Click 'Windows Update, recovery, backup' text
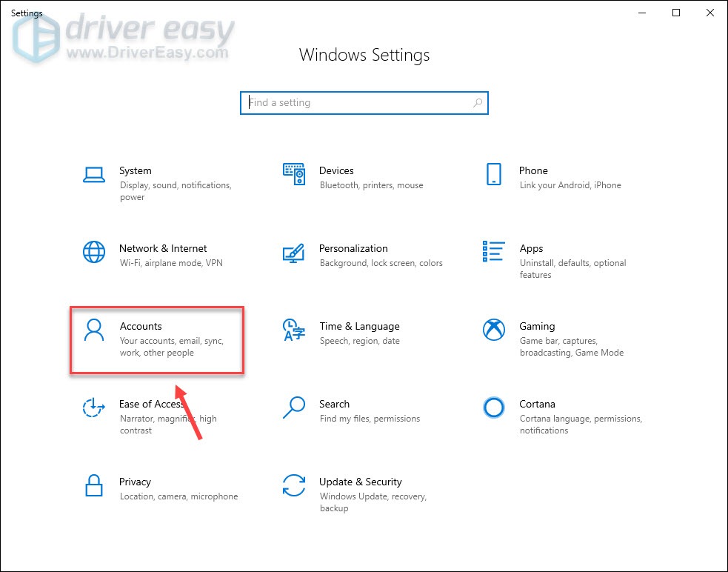 pos(373,502)
